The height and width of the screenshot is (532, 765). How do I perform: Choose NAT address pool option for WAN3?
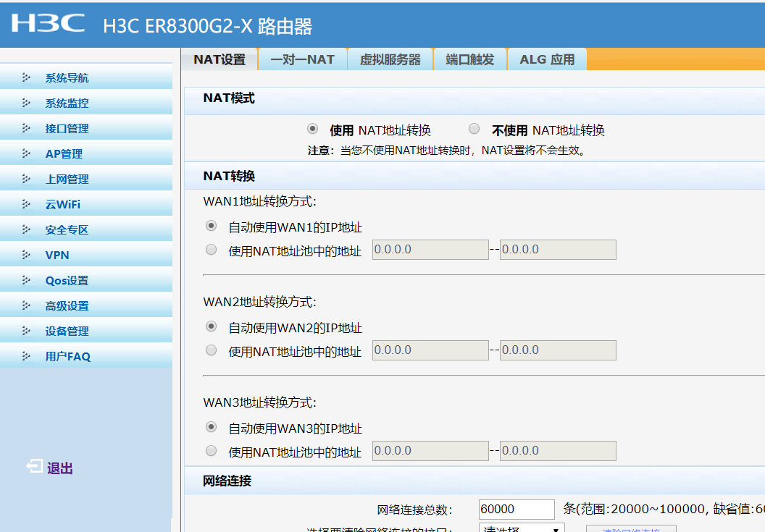pyautogui.click(x=212, y=450)
